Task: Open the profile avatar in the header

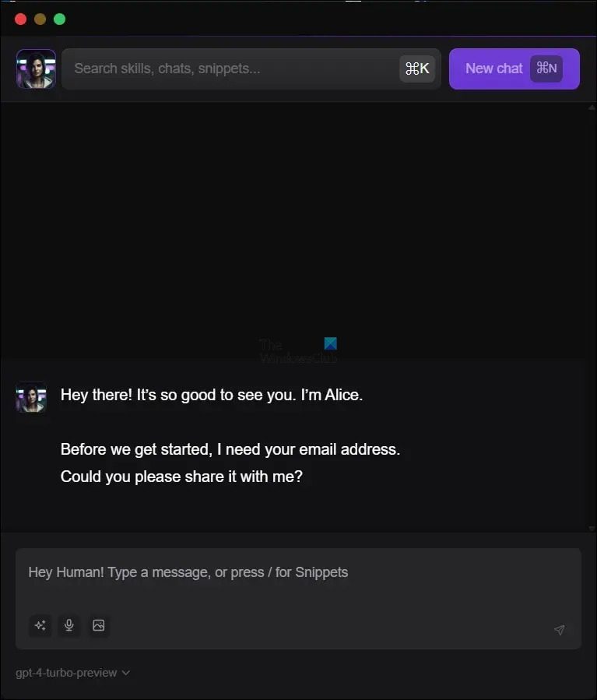Action: [36, 69]
